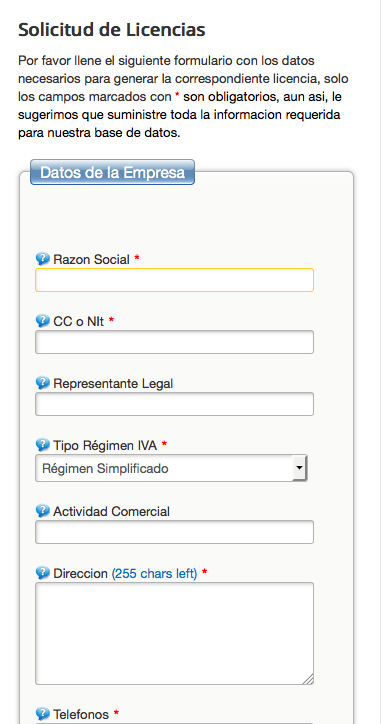
Task: Click the Solicitud de Licencias heading
Action: (112, 30)
